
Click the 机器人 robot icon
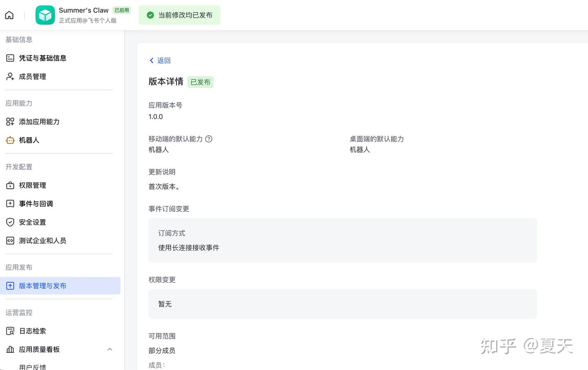pyautogui.click(x=10, y=140)
